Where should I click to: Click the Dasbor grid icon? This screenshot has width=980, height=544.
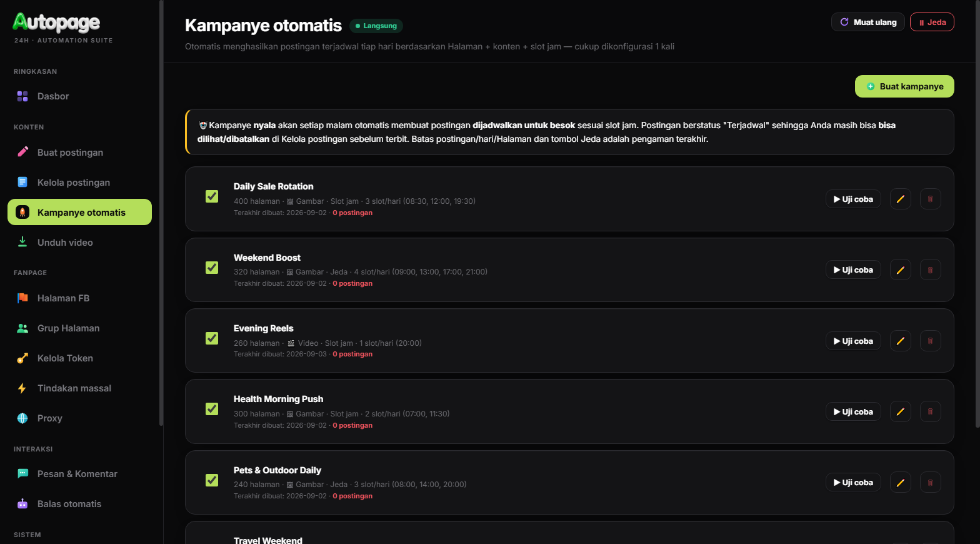pyautogui.click(x=22, y=96)
